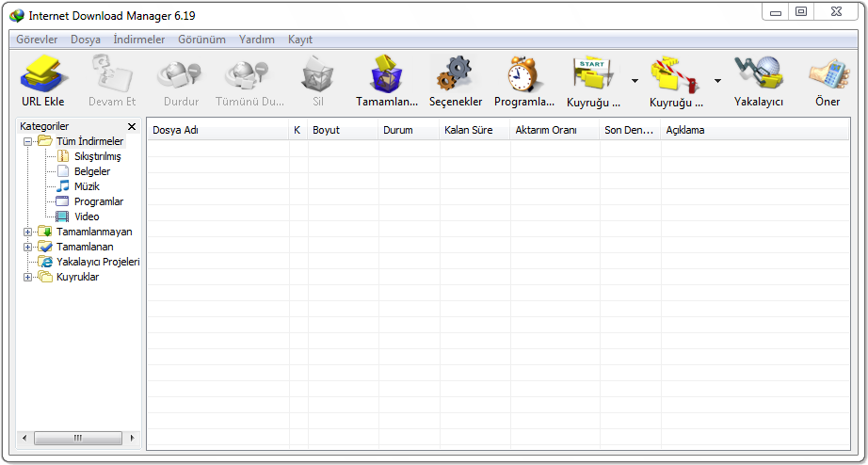Viewport: 868px width, 465px height.
Task: Click the K column header
Action: [x=298, y=131]
